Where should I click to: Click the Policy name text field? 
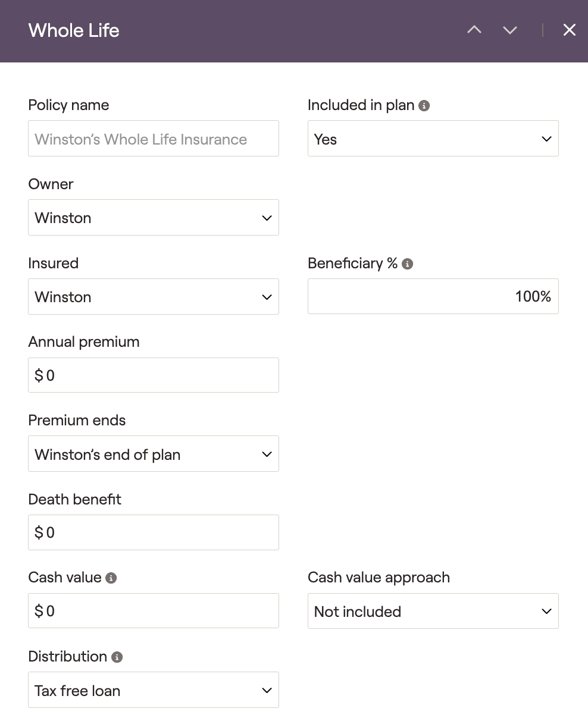(153, 139)
